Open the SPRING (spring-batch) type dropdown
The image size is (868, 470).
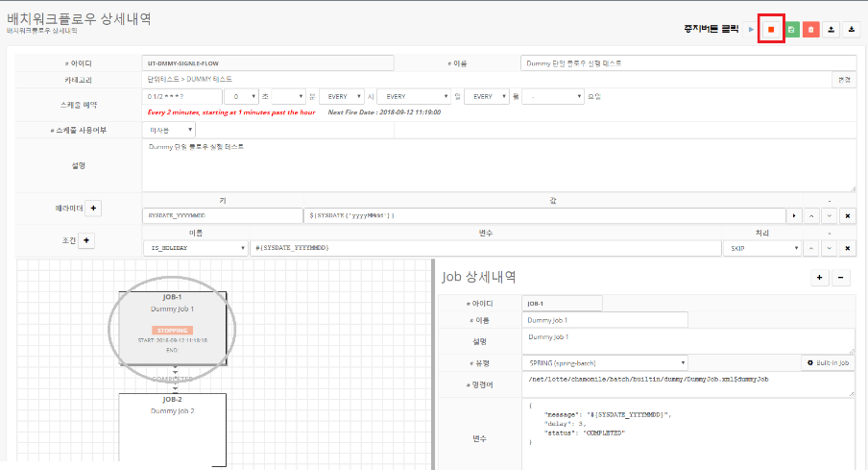pyautogui.click(x=605, y=363)
